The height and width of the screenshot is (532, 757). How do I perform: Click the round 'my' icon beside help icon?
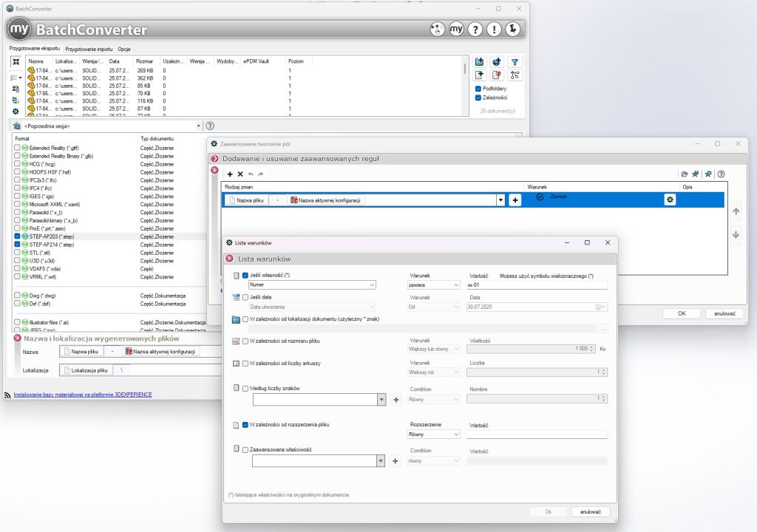click(x=456, y=30)
